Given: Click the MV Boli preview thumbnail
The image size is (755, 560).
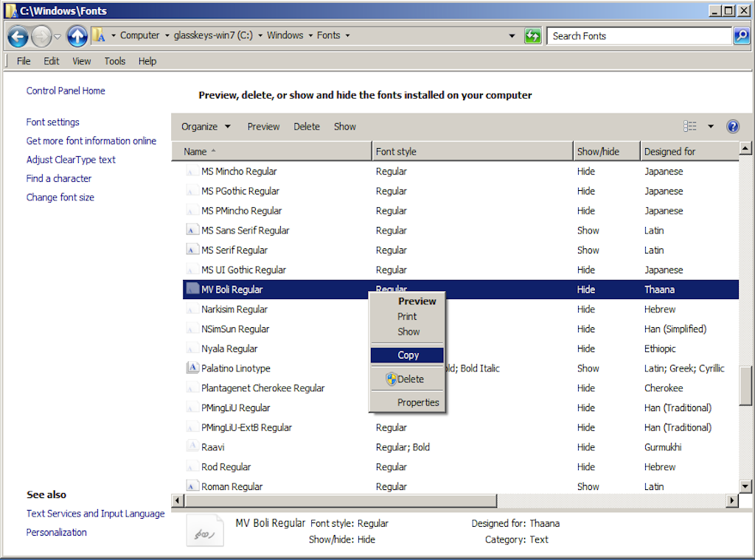Looking at the screenshot, I should [x=204, y=531].
